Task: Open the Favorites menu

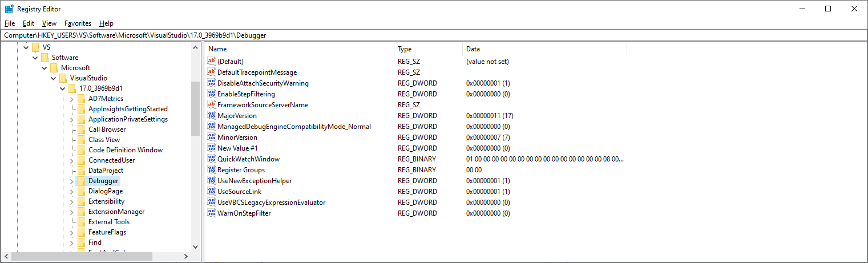Action: coord(78,23)
